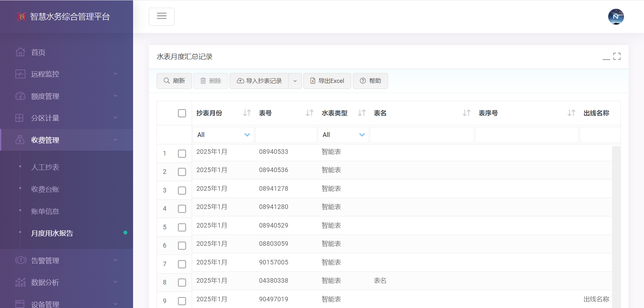Click the 首页 home icon in sidebar

tap(20, 52)
